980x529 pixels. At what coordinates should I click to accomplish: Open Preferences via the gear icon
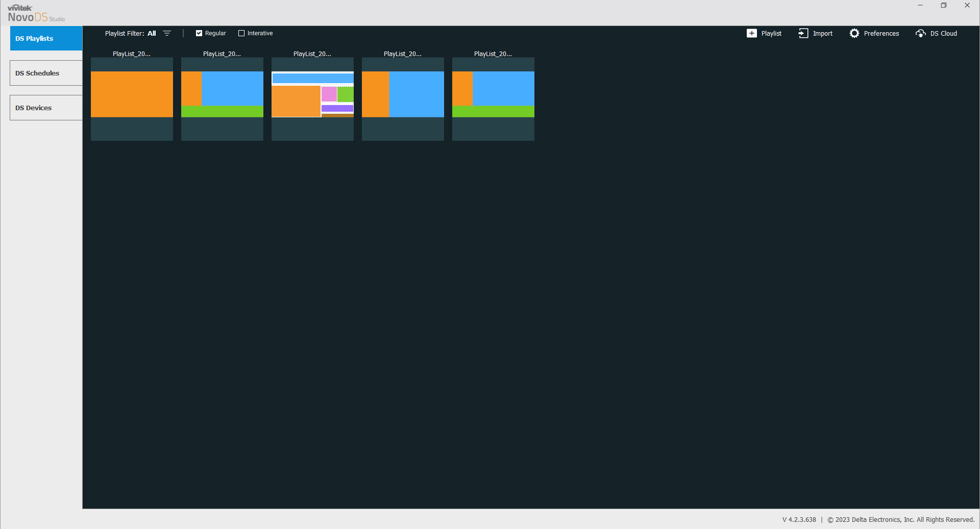(854, 33)
